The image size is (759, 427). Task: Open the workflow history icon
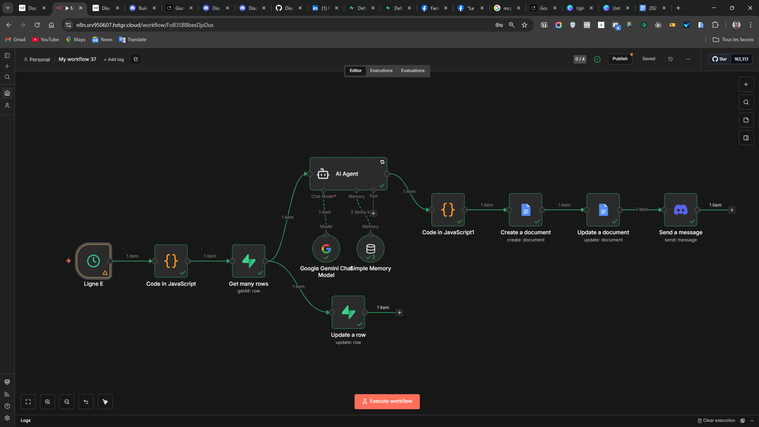[x=670, y=59]
